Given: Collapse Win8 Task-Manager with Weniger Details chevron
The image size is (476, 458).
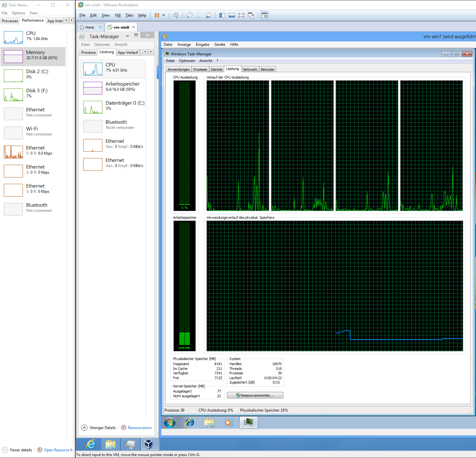Looking at the screenshot, I should click(x=84, y=428).
